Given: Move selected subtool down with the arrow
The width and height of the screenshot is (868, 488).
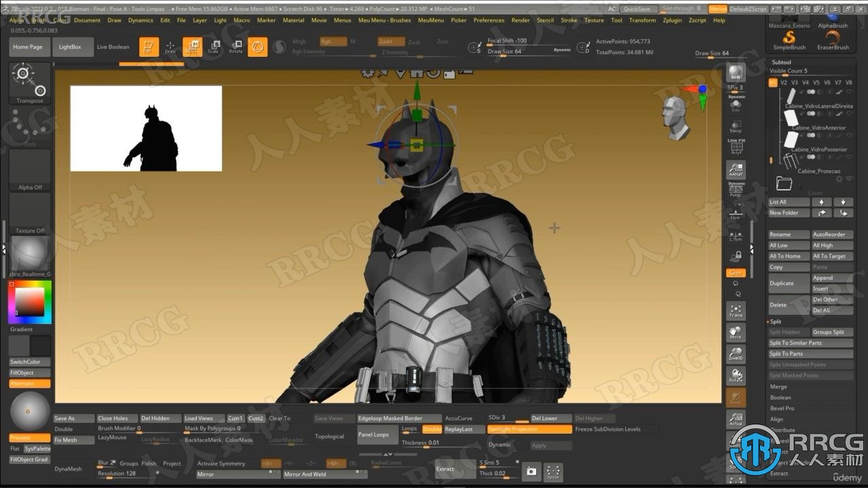Looking at the screenshot, I should pos(843,202).
